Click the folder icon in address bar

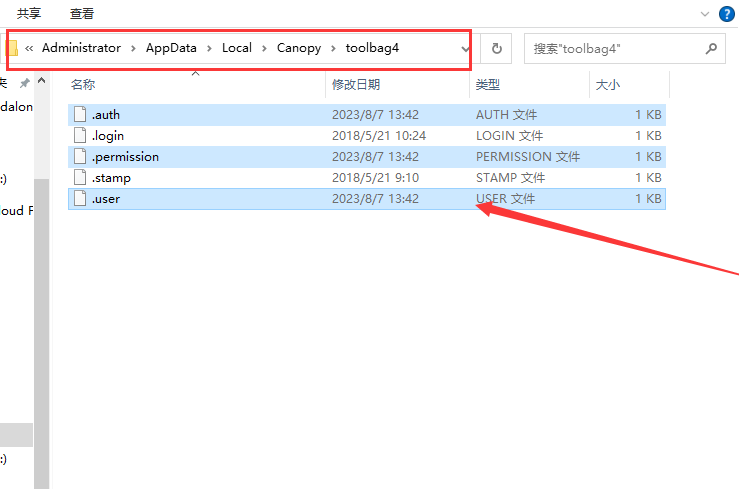click(x=11, y=48)
